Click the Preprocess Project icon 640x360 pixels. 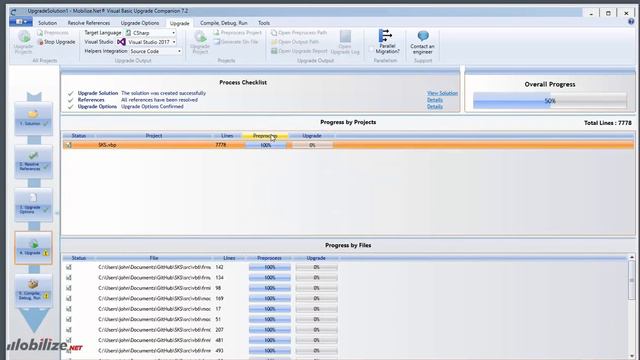click(217, 33)
